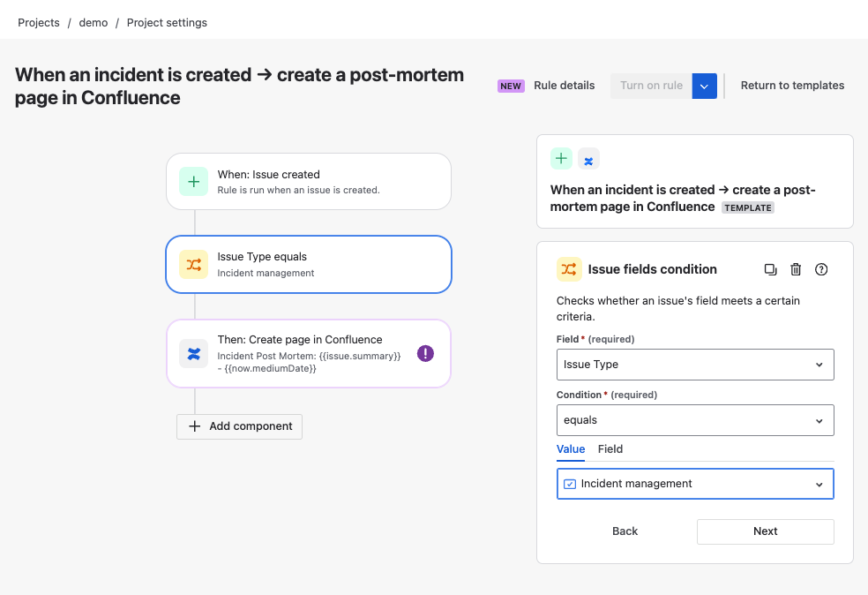Open Rule details
Screen dimensions: 868x595
tap(564, 86)
